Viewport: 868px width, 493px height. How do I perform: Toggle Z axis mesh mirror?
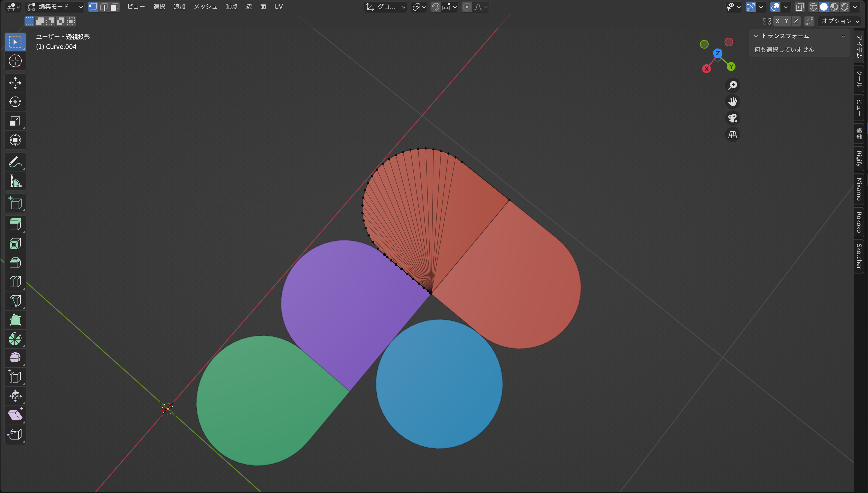click(796, 21)
